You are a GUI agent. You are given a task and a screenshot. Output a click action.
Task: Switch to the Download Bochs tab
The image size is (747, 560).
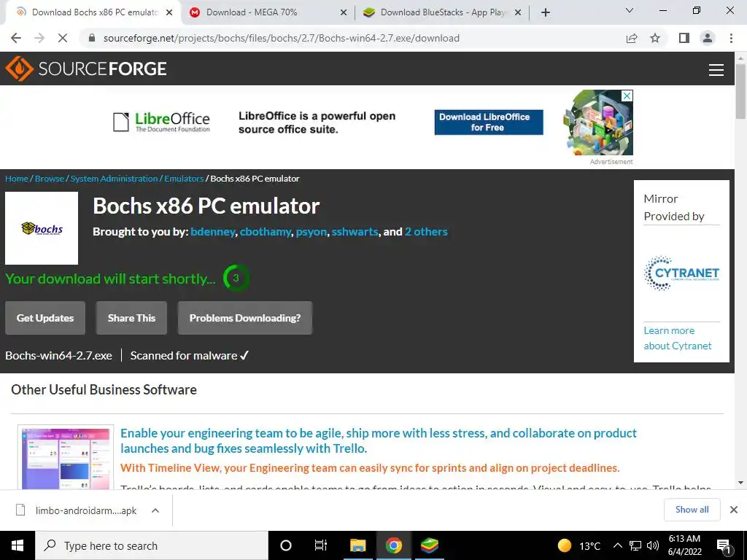tap(94, 12)
